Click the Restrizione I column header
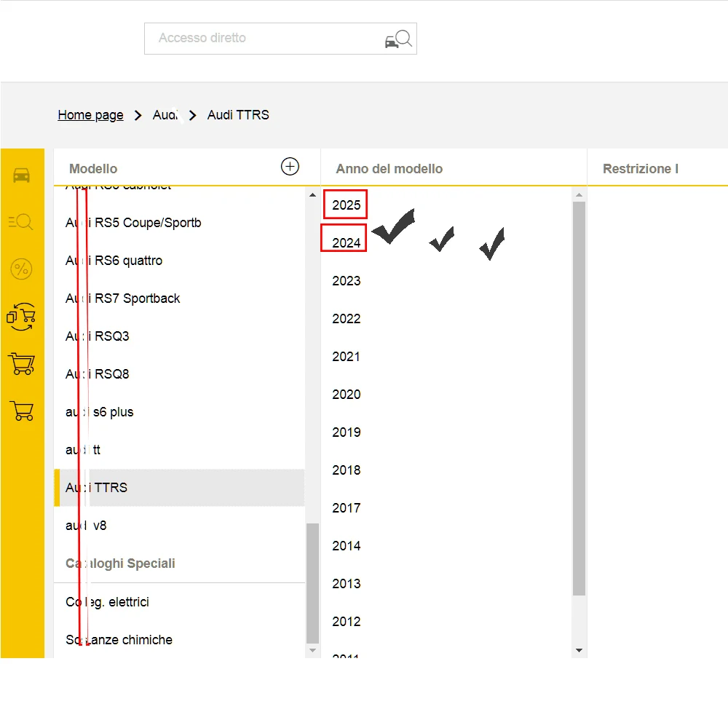Viewport: 728px width, 728px height. (640, 169)
